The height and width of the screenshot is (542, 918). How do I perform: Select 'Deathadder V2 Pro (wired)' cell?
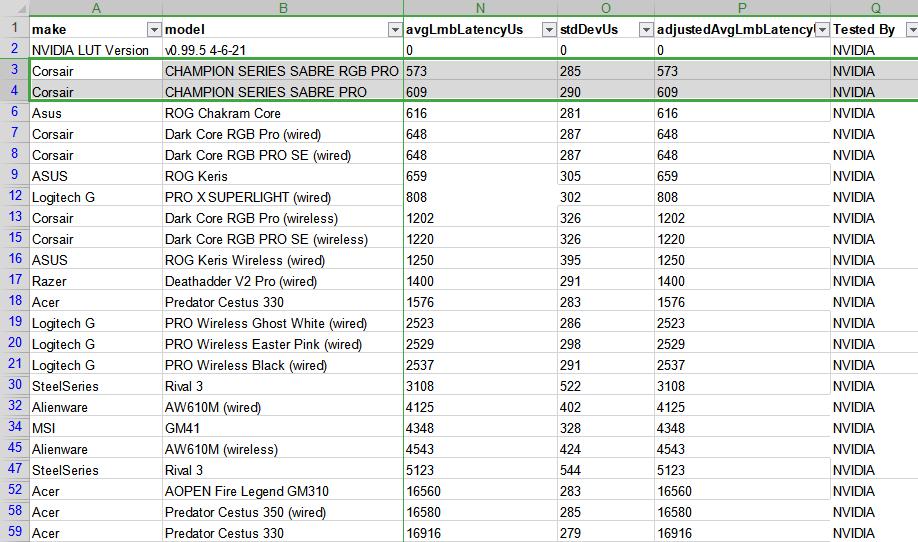click(283, 282)
